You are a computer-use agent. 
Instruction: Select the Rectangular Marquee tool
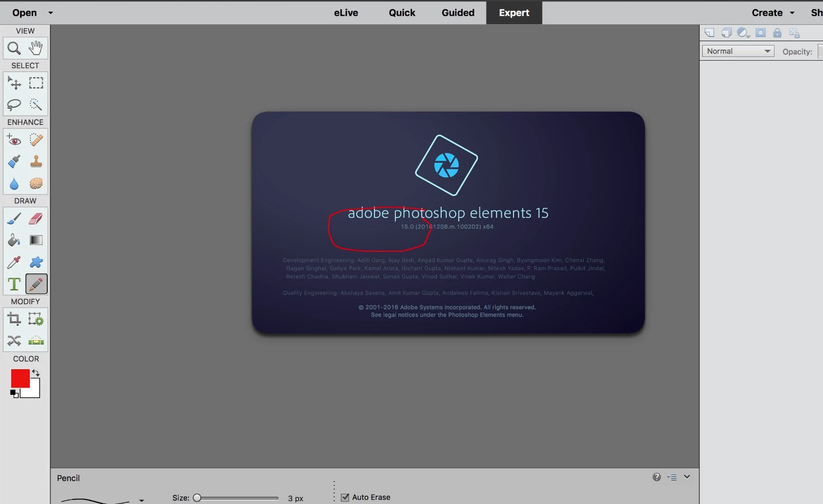[x=36, y=83]
